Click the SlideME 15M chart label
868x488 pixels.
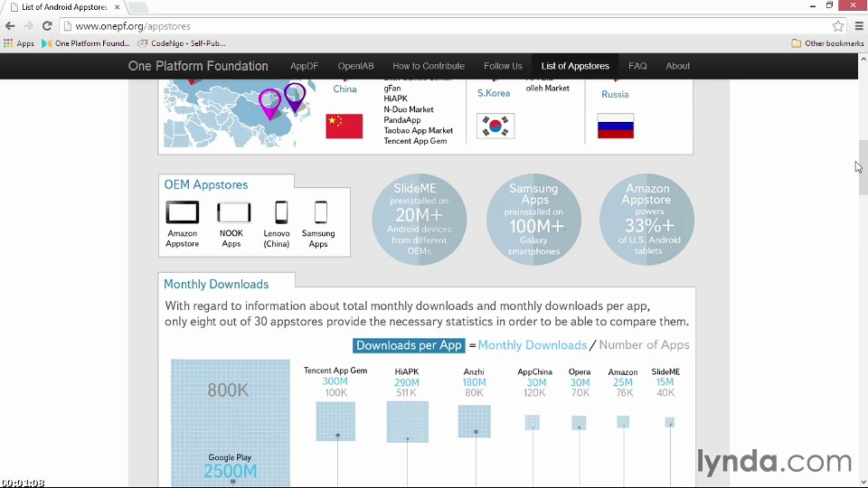[665, 371]
